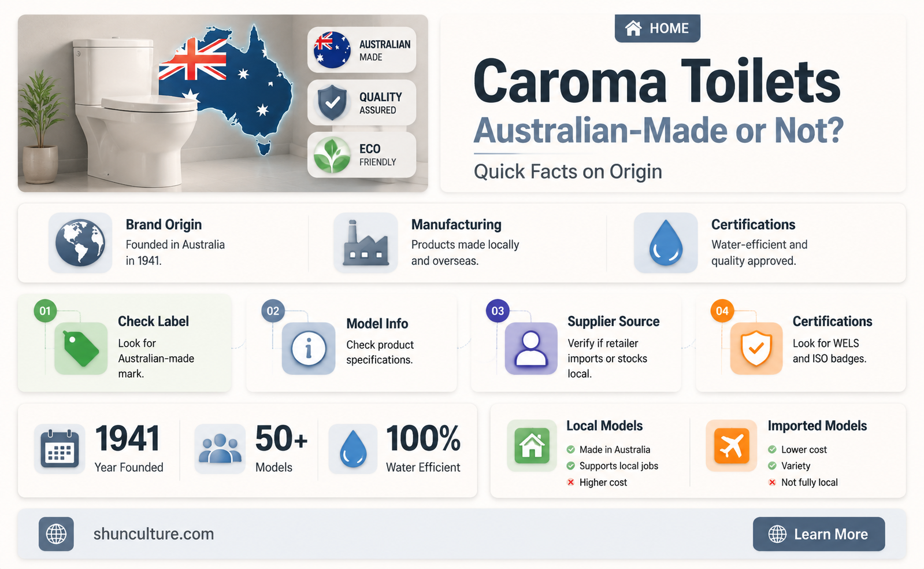Click the Quality Assured shield icon
The width and height of the screenshot is (924, 569).
[x=332, y=102]
